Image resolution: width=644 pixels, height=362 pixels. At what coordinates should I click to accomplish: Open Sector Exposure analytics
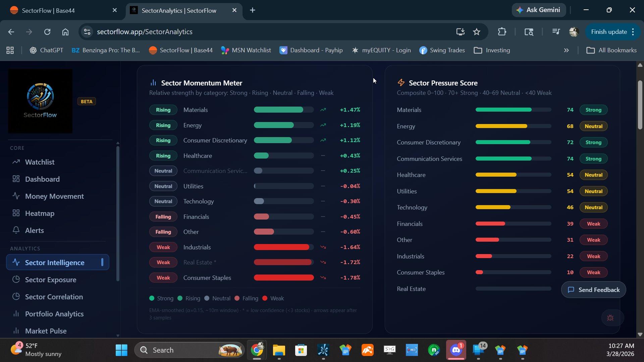[x=51, y=280]
